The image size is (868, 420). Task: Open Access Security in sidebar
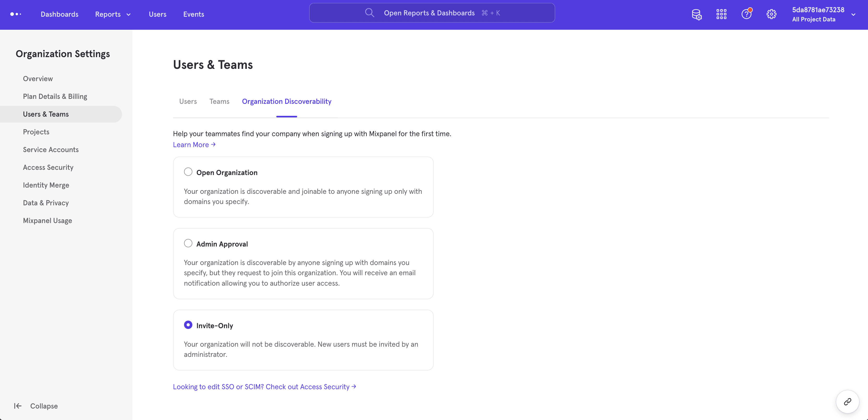tap(48, 167)
